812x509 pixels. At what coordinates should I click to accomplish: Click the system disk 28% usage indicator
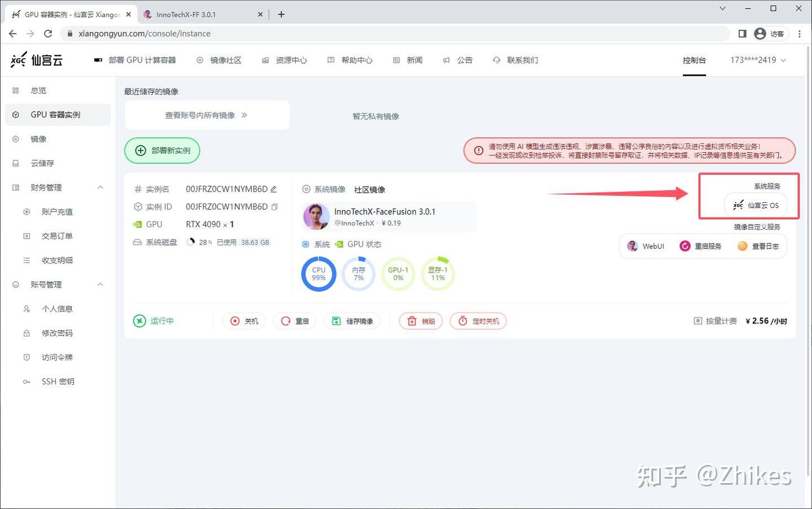(x=199, y=242)
